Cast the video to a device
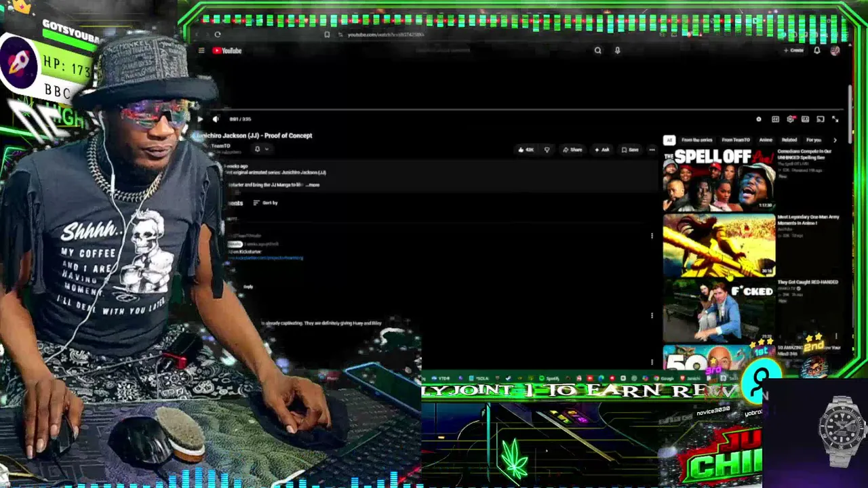 pyautogui.click(x=820, y=119)
